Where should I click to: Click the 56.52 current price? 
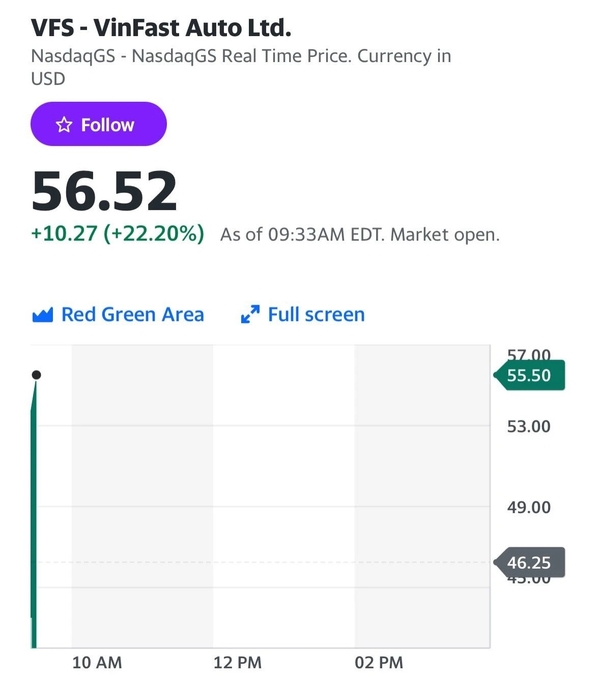pyautogui.click(x=104, y=191)
